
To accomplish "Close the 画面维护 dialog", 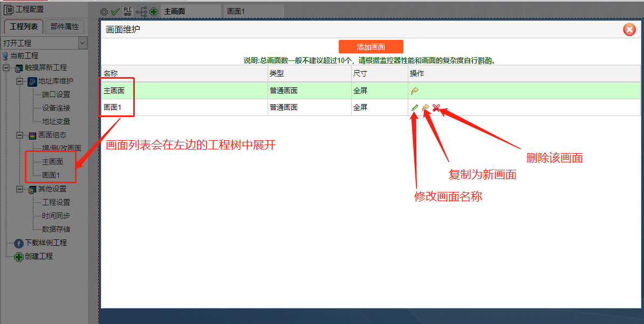I will pos(629,30).
